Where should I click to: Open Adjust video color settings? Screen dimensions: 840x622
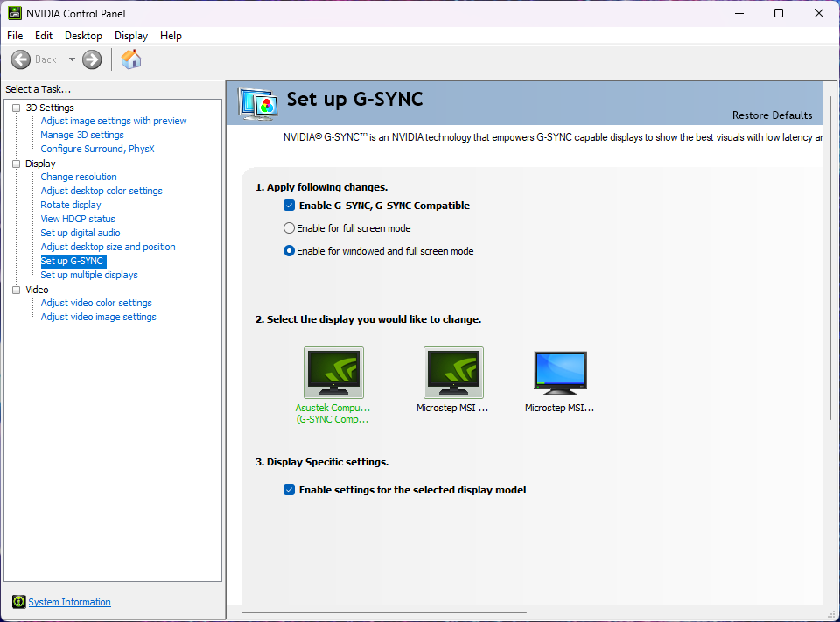tap(96, 303)
